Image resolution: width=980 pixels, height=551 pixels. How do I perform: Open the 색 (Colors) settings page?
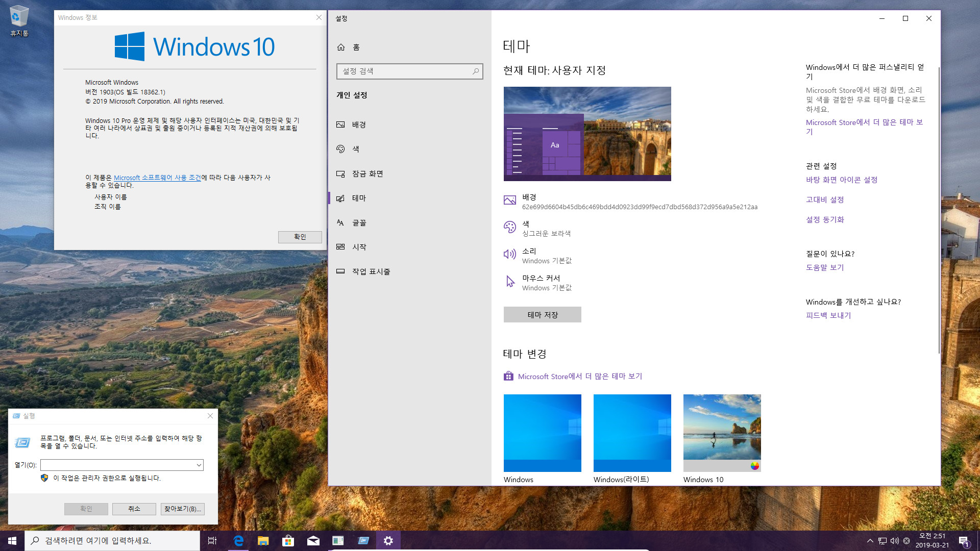point(410,149)
